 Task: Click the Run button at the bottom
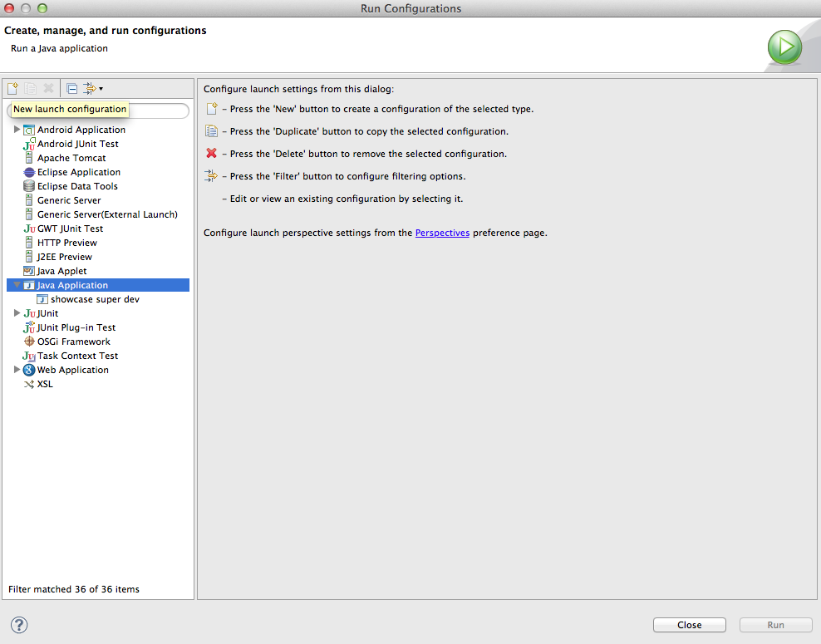pyautogui.click(x=776, y=625)
